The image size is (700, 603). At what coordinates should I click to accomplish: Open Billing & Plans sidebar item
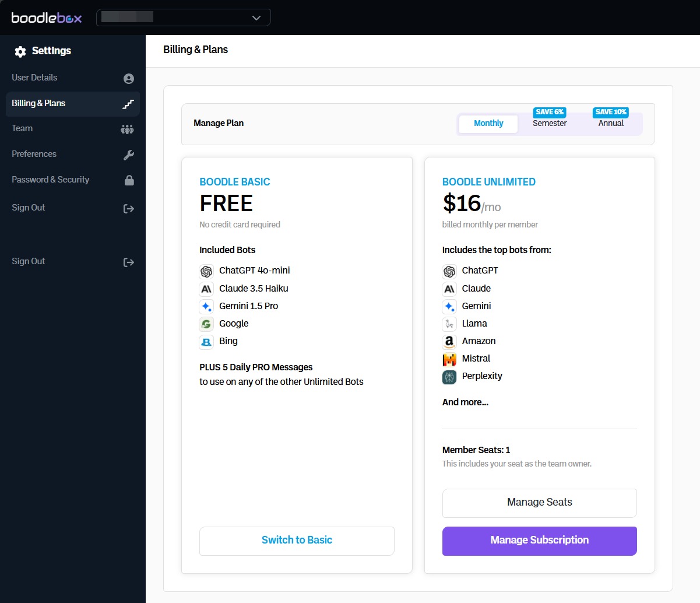coord(38,103)
